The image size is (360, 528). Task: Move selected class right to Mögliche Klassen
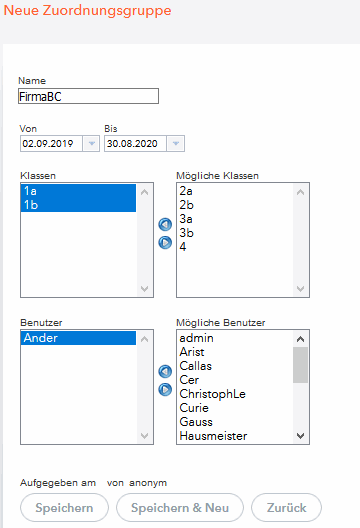click(x=165, y=242)
